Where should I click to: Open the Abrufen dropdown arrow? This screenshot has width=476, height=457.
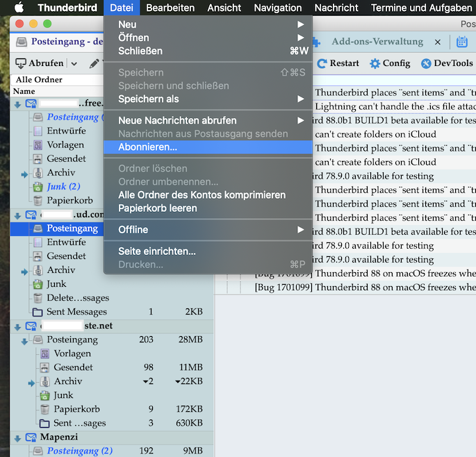click(x=74, y=63)
